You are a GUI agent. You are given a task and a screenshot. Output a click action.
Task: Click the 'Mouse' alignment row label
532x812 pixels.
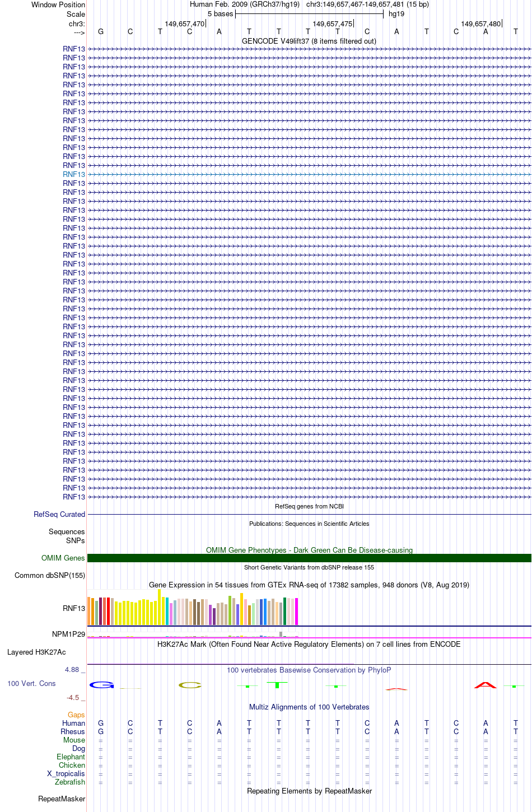click(x=74, y=740)
